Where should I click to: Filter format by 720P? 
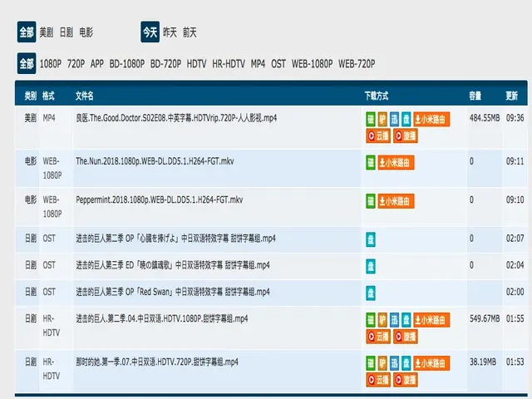[x=76, y=64]
